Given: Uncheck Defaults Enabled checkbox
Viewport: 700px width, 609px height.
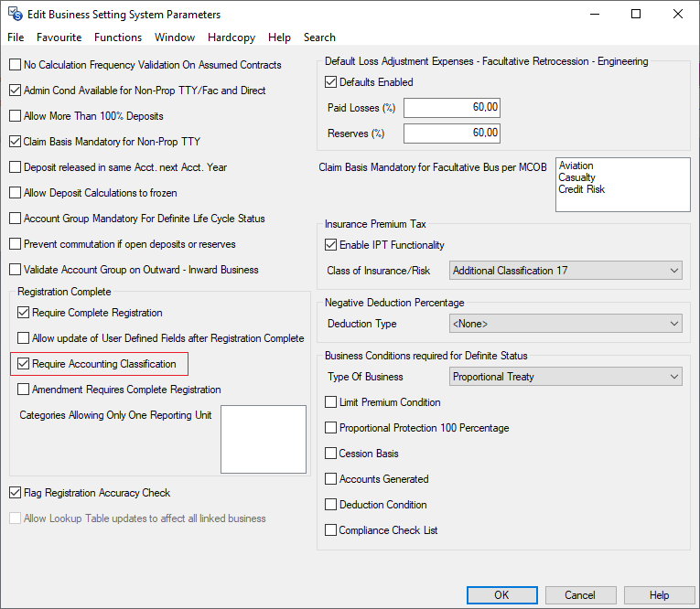Looking at the screenshot, I should [331, 82].
